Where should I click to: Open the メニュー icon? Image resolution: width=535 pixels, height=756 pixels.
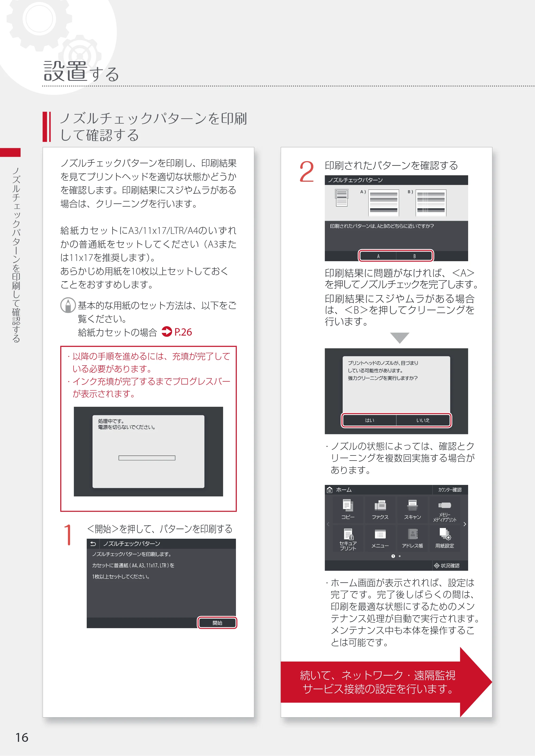[380, 538]
